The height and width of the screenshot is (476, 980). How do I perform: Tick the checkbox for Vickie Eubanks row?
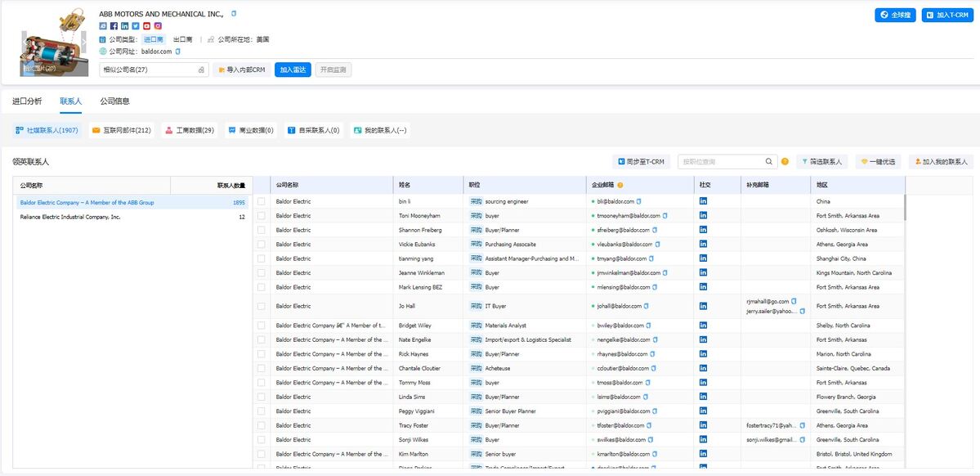[262, 245]
